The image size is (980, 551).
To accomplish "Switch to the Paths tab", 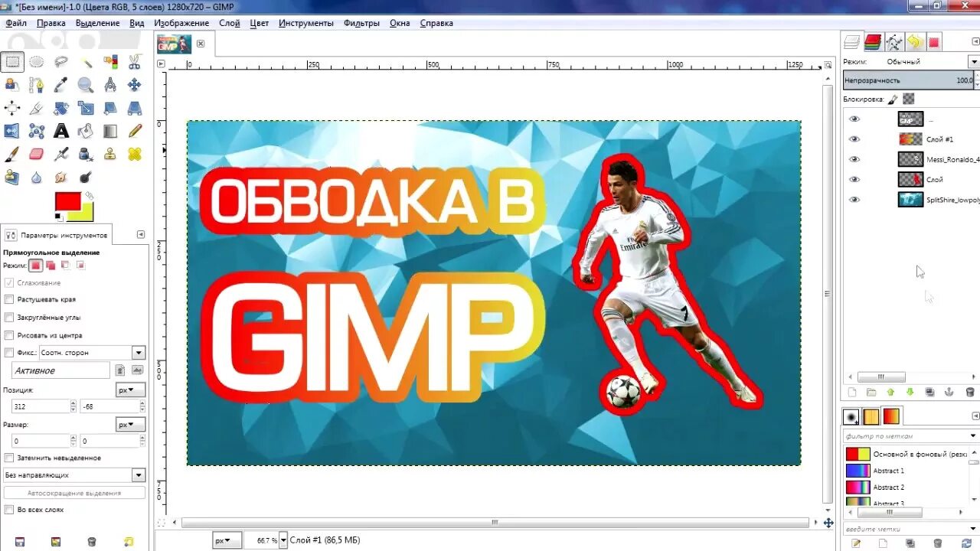I will coord(893,42).
